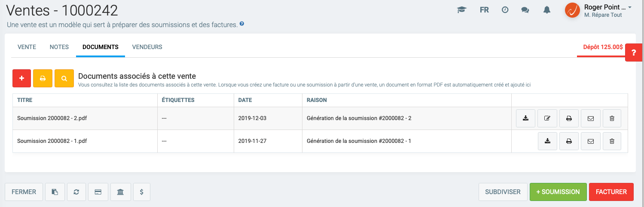Click the red FACTURER button

[611, 192]
